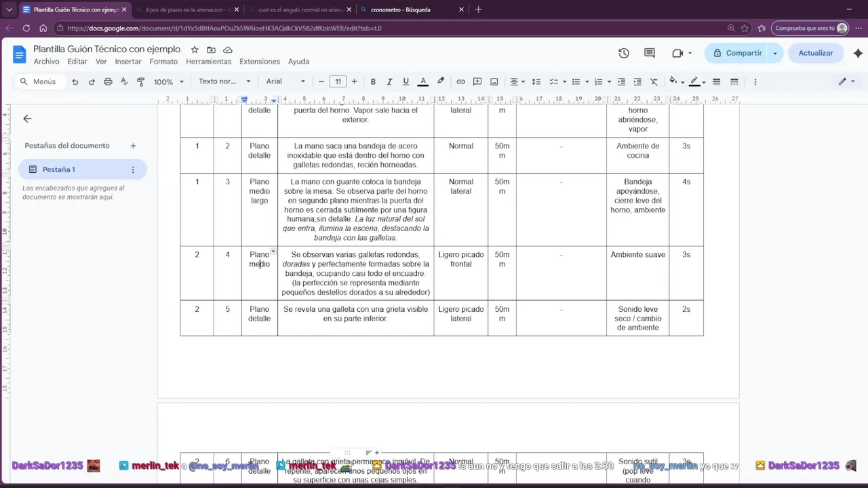868x488 pixels.
Task: Expand the Compartir quick sharing arrow
Action: 776,53
